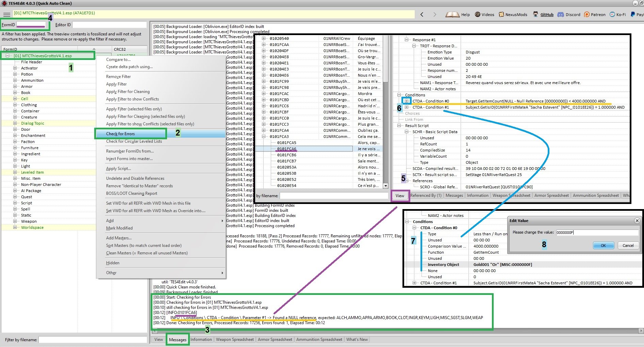
Task: Switch to the Messages tab
Action: pyautogui.click(x=178, y=340)
